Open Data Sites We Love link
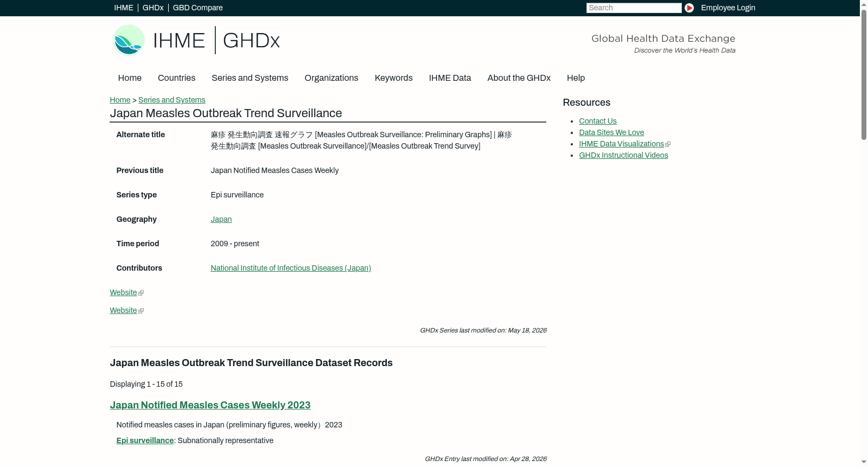The image size is (868, 467). [611, 132]
